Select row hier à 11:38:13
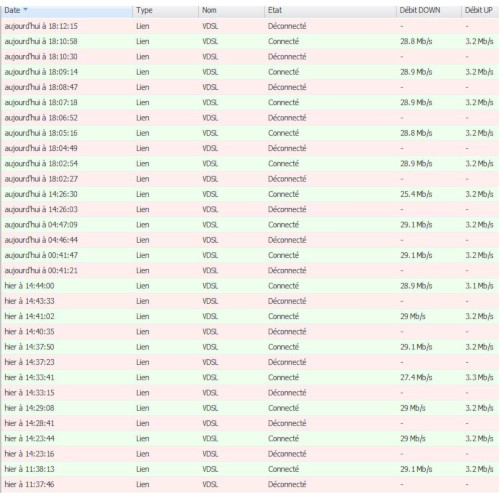500x500 pixels. pyautogui.click(x=250, y=469)
